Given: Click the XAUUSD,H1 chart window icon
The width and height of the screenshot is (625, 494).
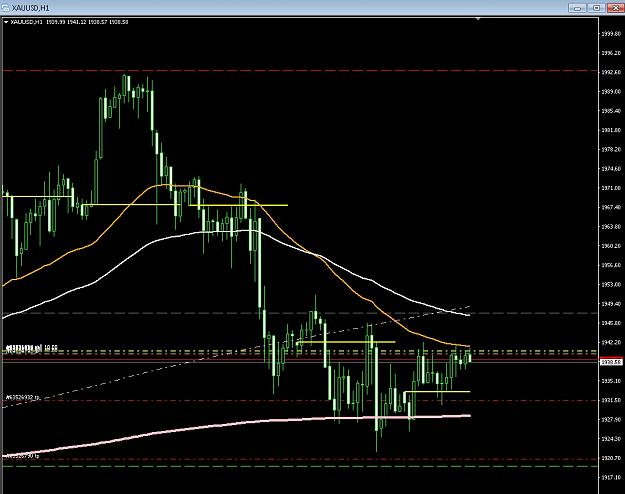Looking at the screenshot, I should pyautogui.click(x=6, y=8).
